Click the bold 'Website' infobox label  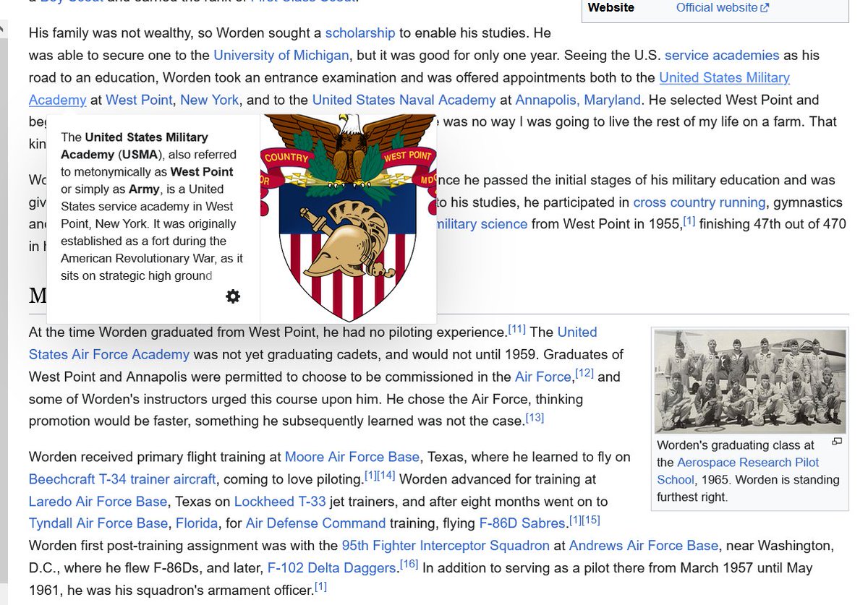[611, 8]
